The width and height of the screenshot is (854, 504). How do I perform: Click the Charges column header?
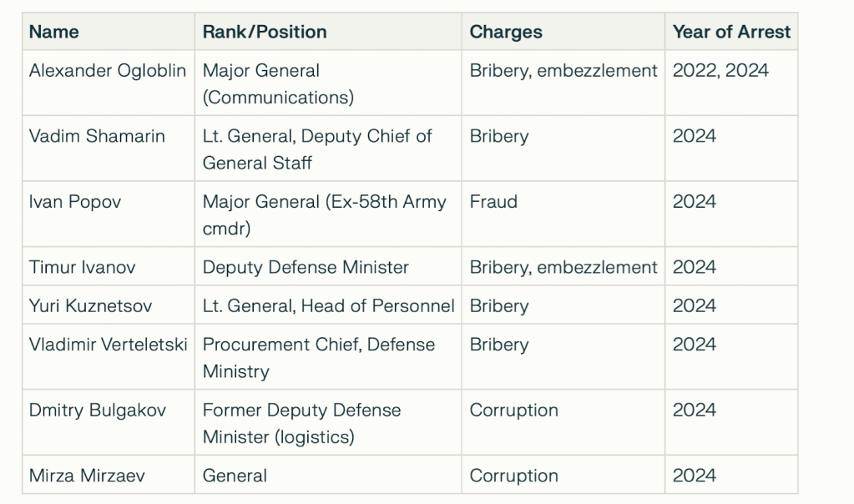point(506,32)
